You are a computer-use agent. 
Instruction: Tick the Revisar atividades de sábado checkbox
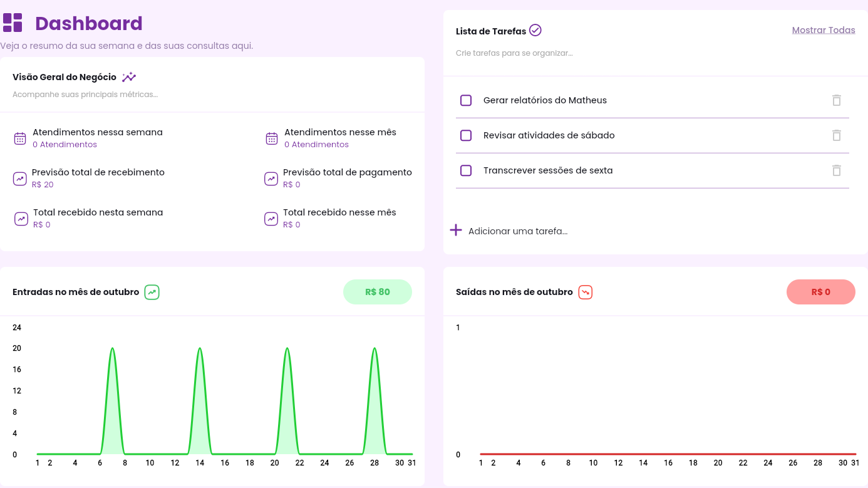tap(466, 135)
